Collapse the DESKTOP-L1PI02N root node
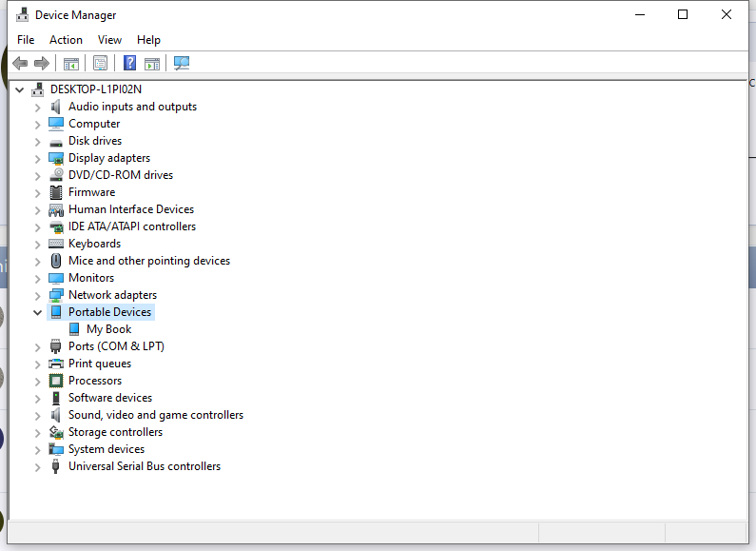Screen dimensions: 756x551 pyautogui.click(x=19, y=89)
